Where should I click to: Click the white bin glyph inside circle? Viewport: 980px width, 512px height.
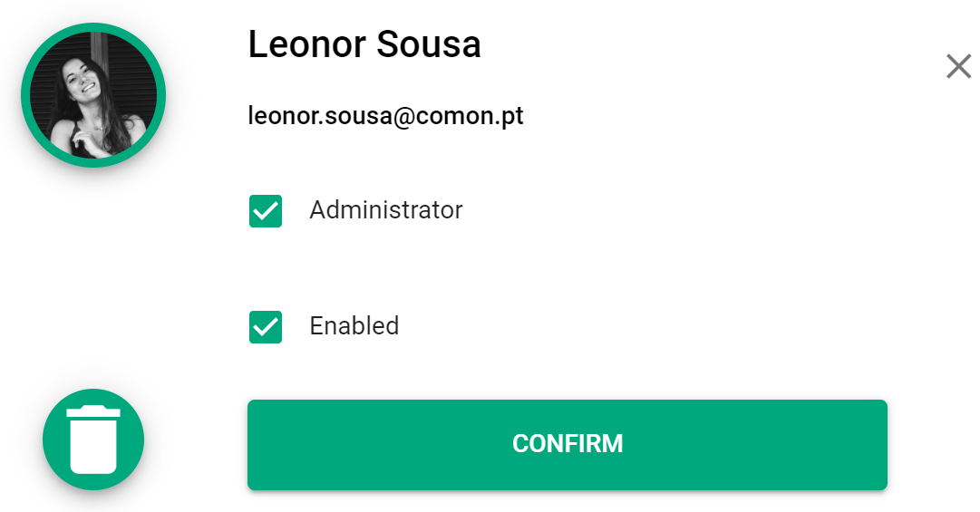click(93, 439)
